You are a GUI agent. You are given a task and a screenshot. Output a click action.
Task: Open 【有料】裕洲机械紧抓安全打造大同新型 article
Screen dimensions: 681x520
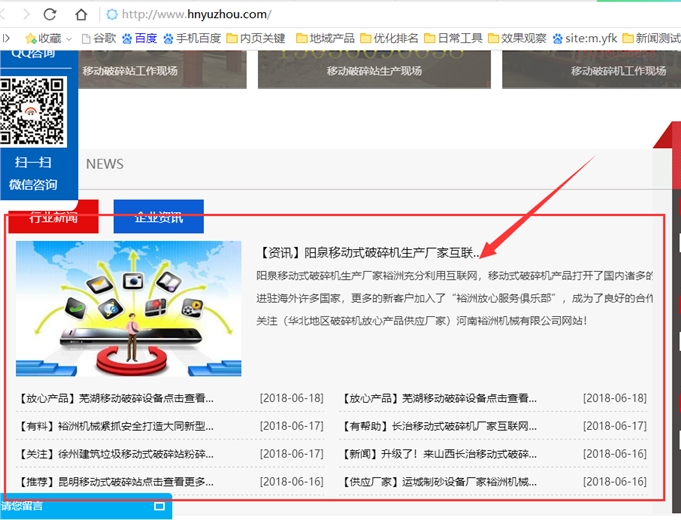[116, 427]
